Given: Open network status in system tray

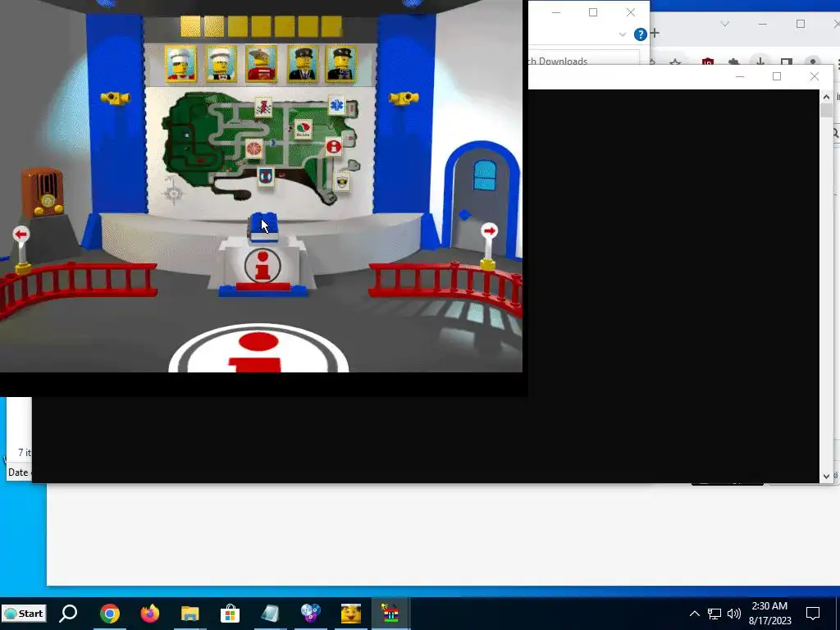Looking at the screenshot, I should pos(714,614).
